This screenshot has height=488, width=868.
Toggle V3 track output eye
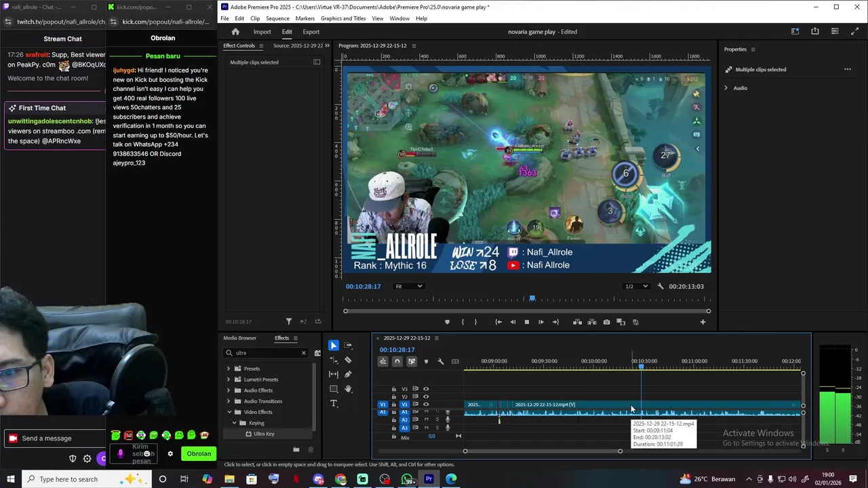pos(426,389)
